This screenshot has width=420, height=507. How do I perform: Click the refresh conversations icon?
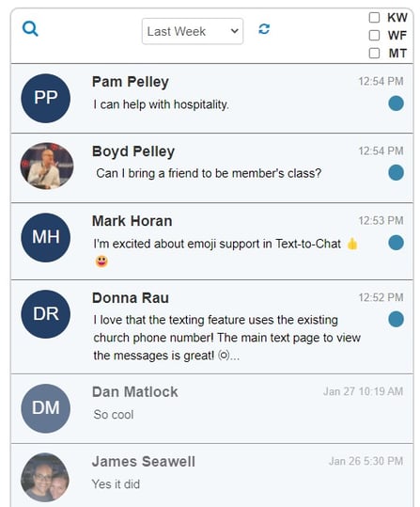pos(264,29)
